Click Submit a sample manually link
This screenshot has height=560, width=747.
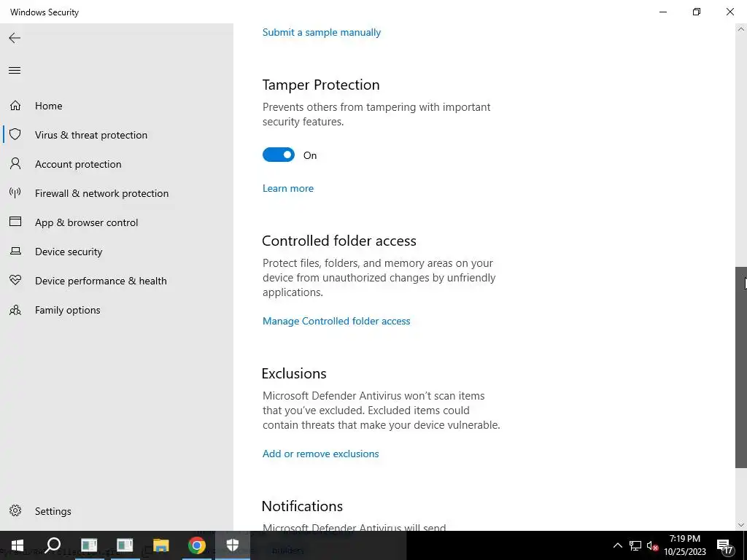pos(322,32)
